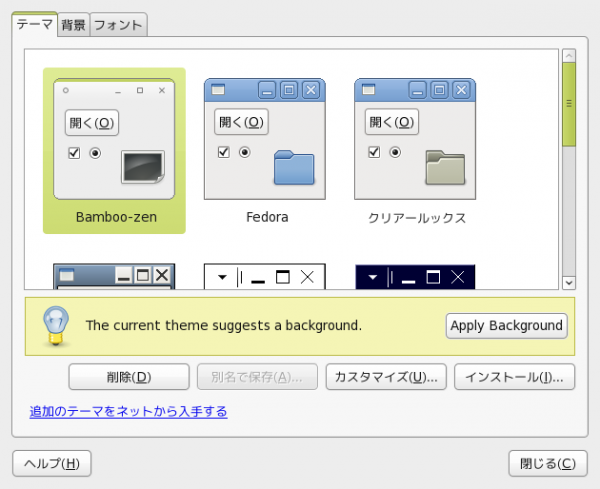600x489 pixels.
Task: Click the radio button in クリアールックス preview
Action: pyautogui.click(x=395, y=152)
